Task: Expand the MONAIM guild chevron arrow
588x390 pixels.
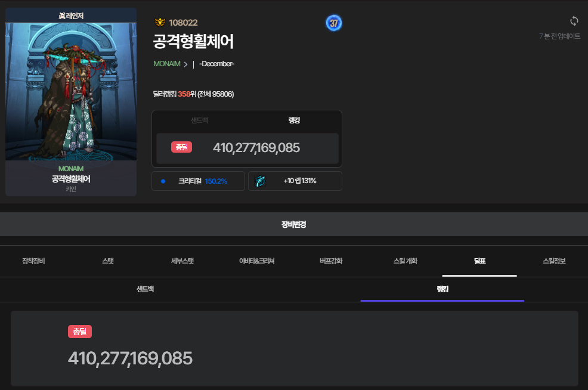Action: (185, 64)
